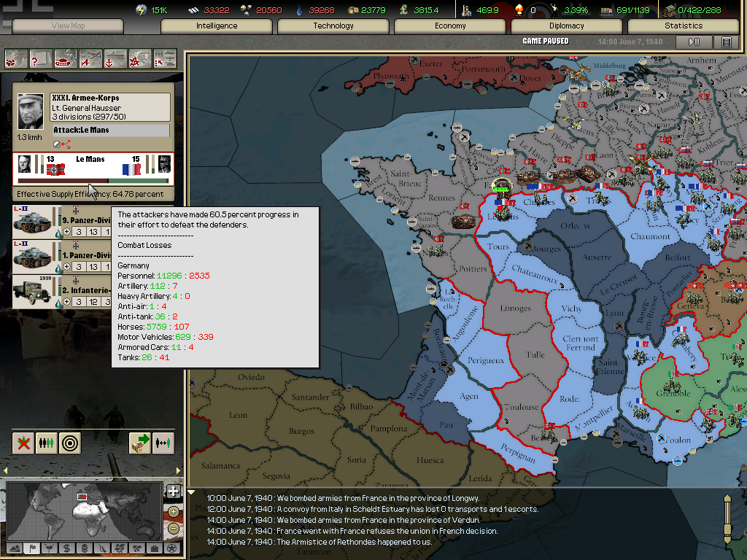Switch minimap to political flag map mode
This screenshot has height=560, width=747.
point(32,548)
